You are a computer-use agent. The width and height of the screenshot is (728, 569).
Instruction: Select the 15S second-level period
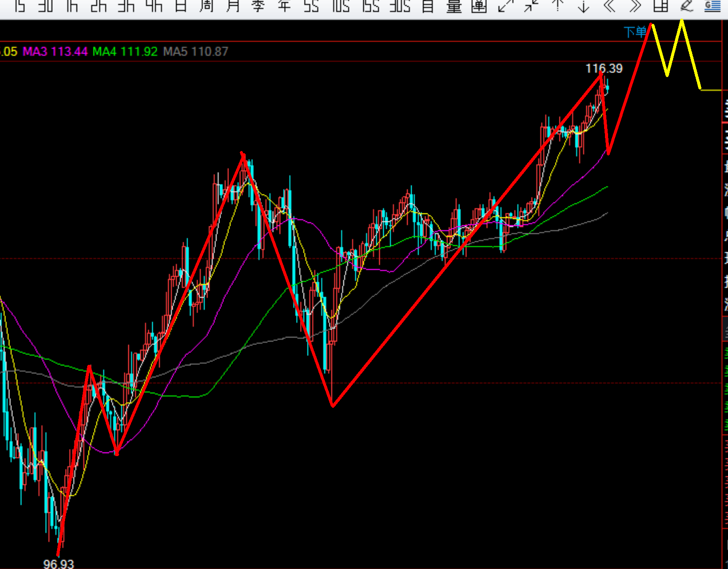(371, 6)
